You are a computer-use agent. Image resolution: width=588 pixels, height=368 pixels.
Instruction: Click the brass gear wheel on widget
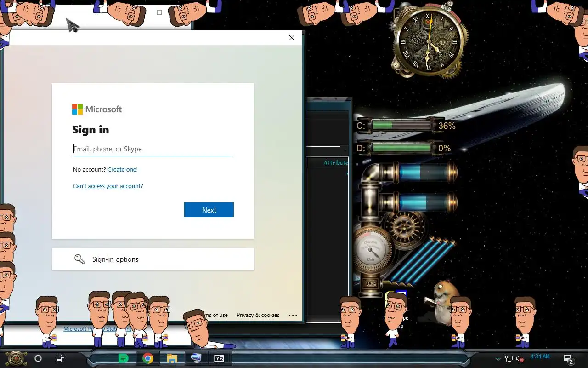(404, 228)
